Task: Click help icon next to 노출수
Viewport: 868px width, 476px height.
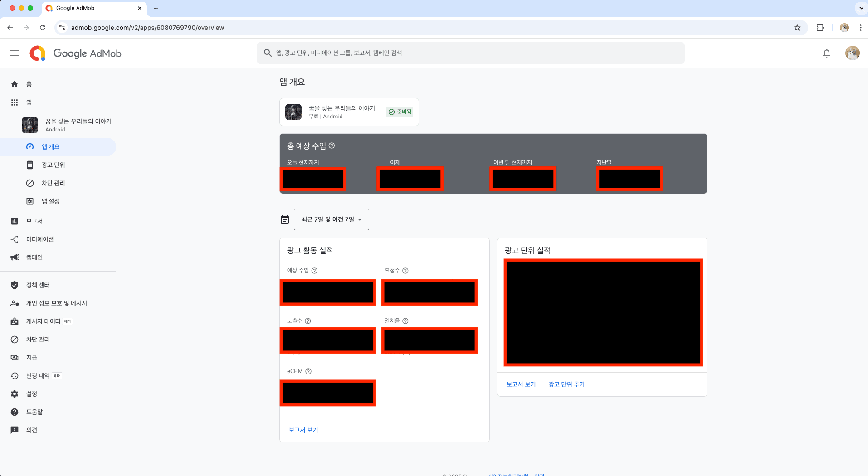Action: [x=308, y=321]
